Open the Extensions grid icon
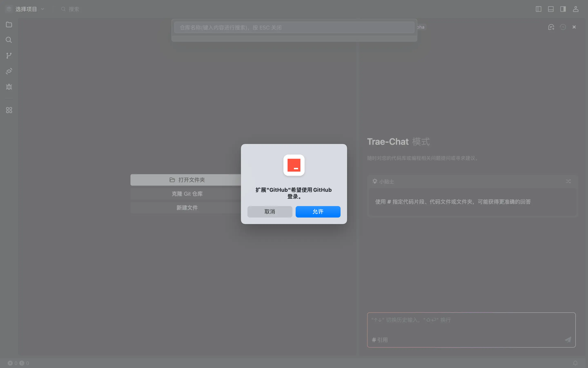 (x=9, y=110)
